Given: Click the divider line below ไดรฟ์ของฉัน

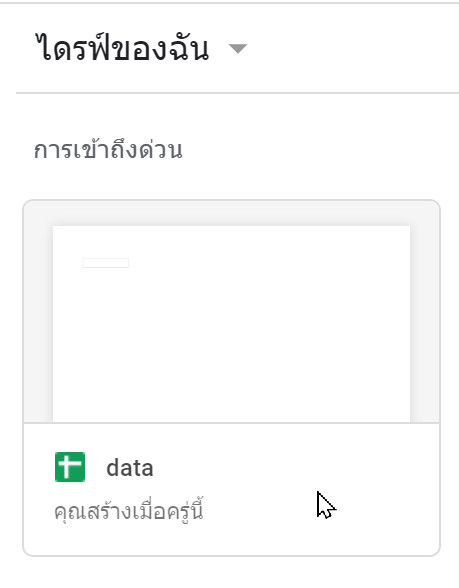Looking at the screenshot, I should click(237, 92).
